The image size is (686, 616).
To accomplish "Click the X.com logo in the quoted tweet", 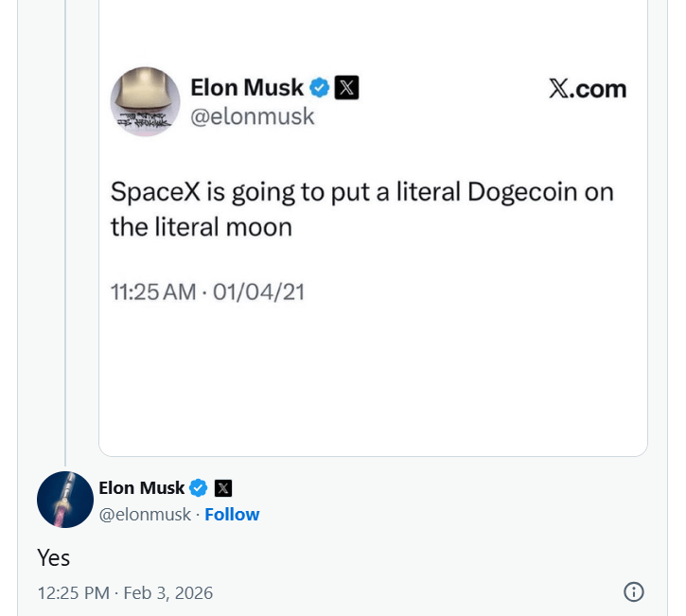I will click(588, 89).
